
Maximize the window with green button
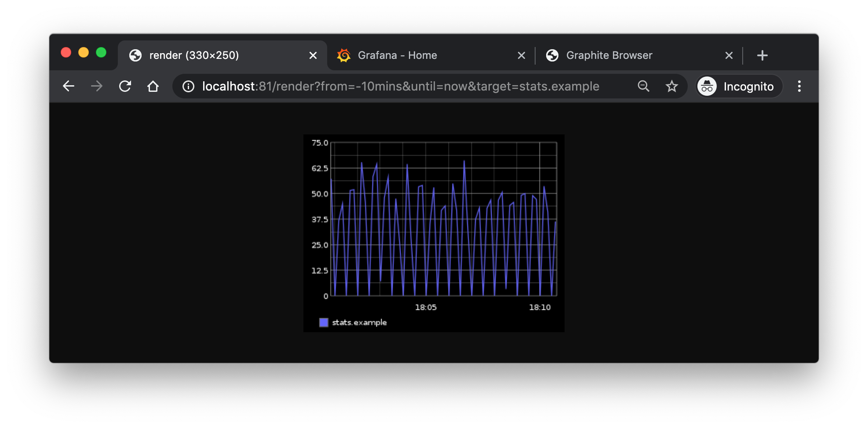tap(101, 53)
